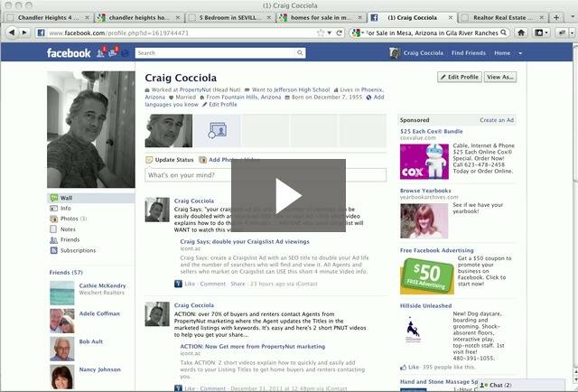Switch to 5 Bedroom in SEVILL tab
The width and height of the screenshot is (578, 392).
230,17
